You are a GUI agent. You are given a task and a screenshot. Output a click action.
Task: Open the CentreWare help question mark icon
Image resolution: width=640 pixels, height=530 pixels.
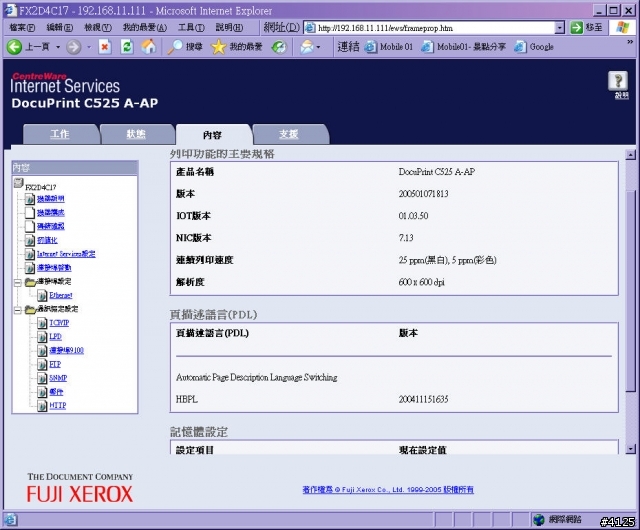618,80
